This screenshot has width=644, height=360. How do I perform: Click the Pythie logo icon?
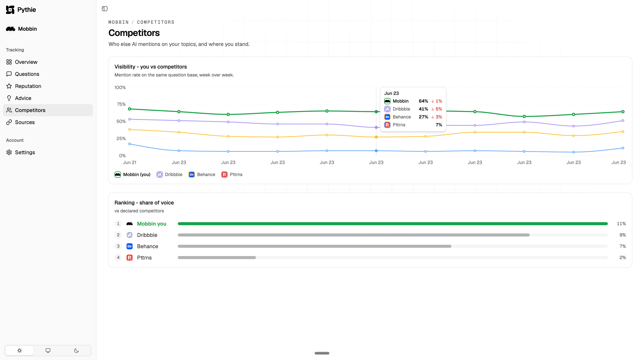[10, 10]
